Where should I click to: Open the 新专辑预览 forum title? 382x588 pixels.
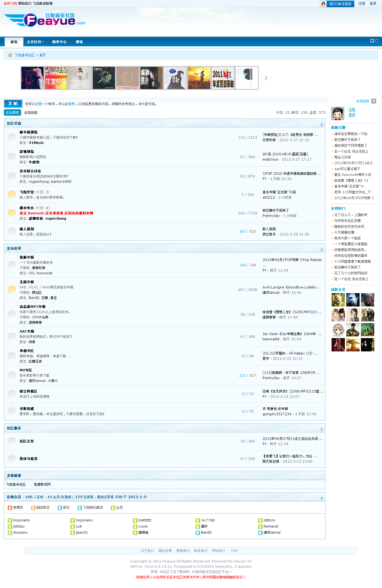point(29,132)
